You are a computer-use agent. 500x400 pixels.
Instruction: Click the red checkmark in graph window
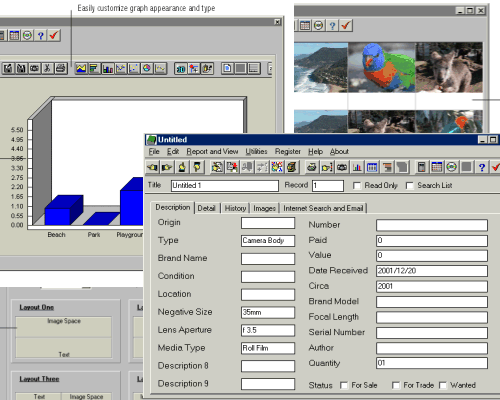pos(54,35)
